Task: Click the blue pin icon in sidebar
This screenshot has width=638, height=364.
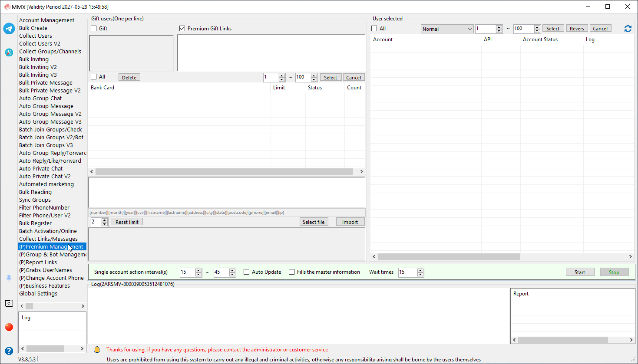Action: [x=9, y=279]
